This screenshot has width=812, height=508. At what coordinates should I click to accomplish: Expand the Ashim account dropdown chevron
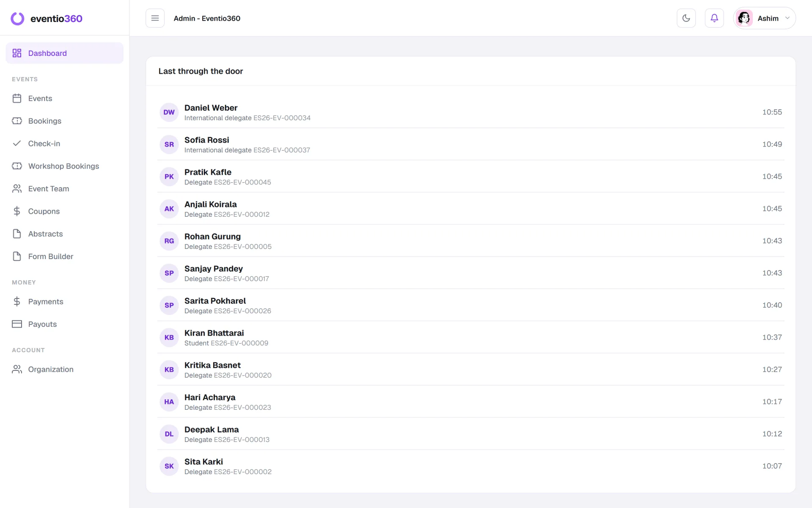point(787,18)
